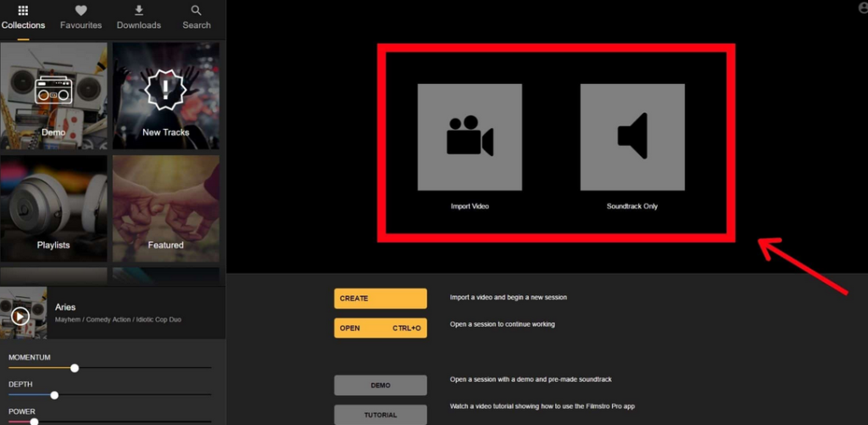Click 'Open a session with a demo' description

tap(531, 379)
